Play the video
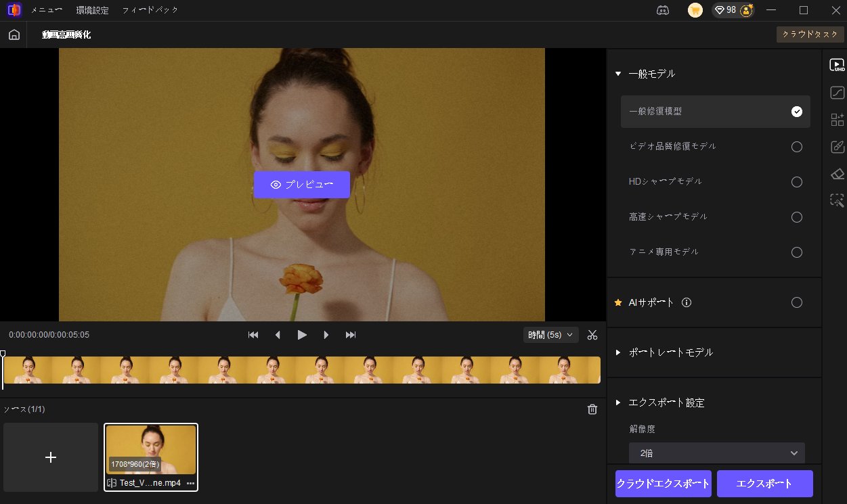The image size is (847, 504). pos(302,335)
